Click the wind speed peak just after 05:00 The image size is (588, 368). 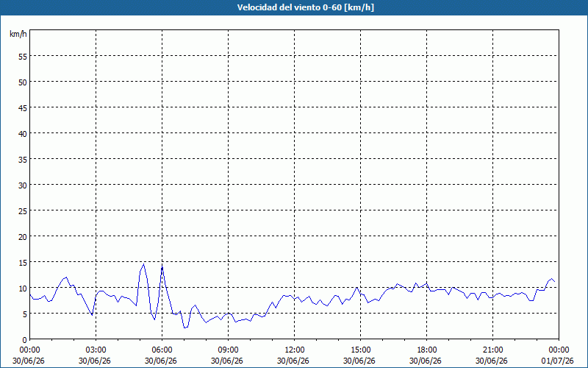(x=143, y=264)
